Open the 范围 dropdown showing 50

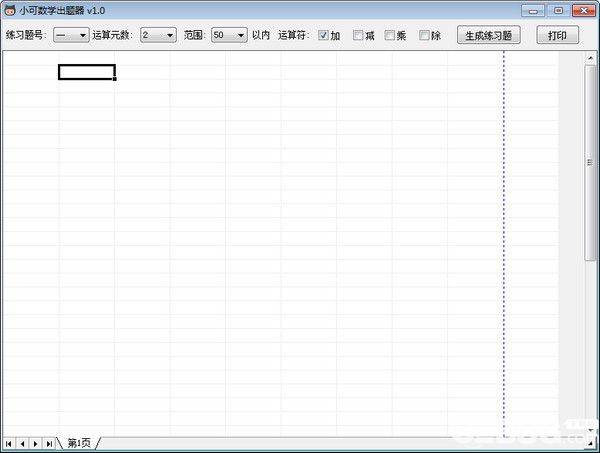(229, 35)
